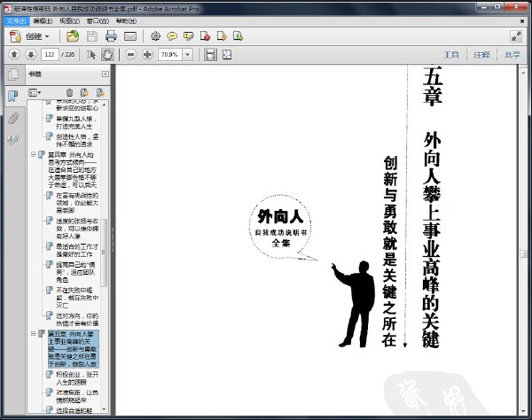Select bookmark 最适合的工作才是最好的工作
Screen dimensions: 532x420
tap(77, 250)
